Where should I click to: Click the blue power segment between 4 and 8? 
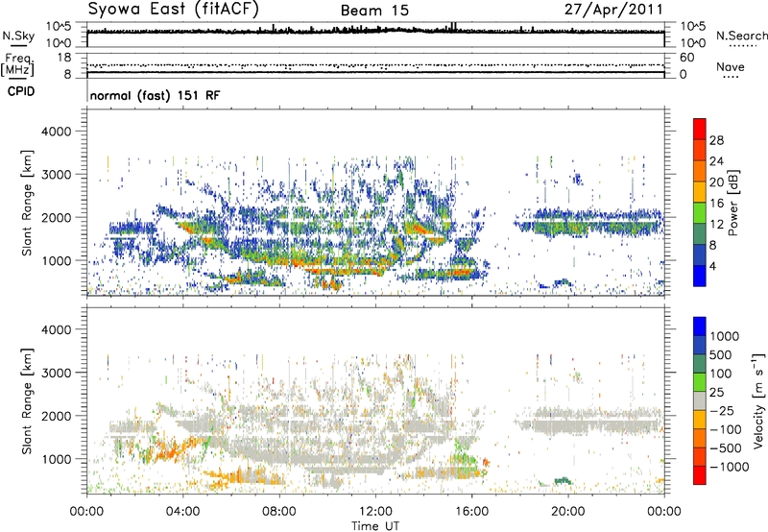[x=700, y=254]
